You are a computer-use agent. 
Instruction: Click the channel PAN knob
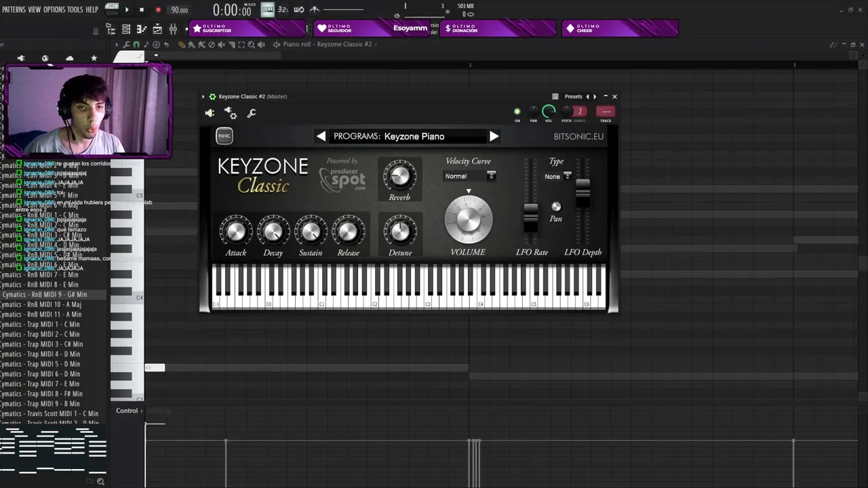[x=533, y=111]
